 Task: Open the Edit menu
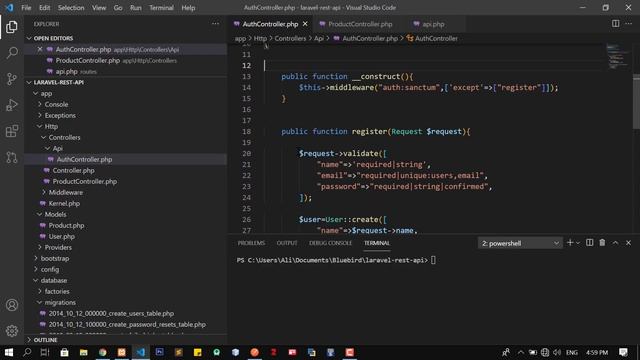click(44, 8)
